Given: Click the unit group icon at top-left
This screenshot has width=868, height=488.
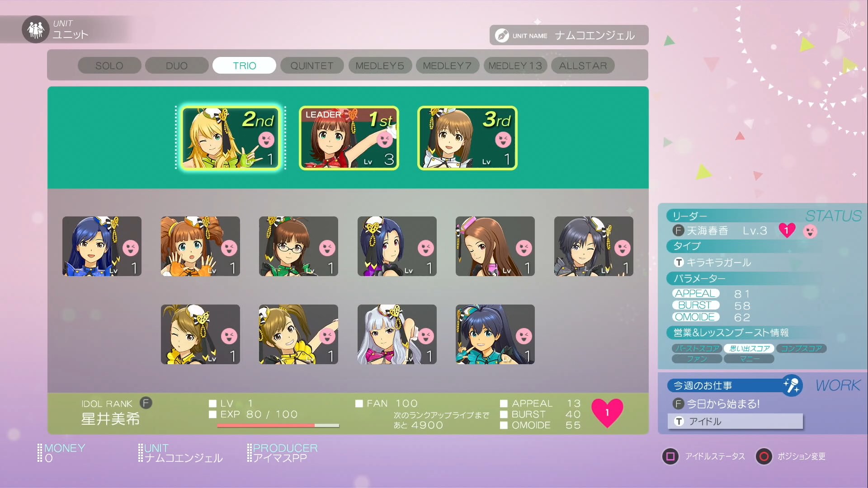Looking at the screenshot, I should point(35,29).
